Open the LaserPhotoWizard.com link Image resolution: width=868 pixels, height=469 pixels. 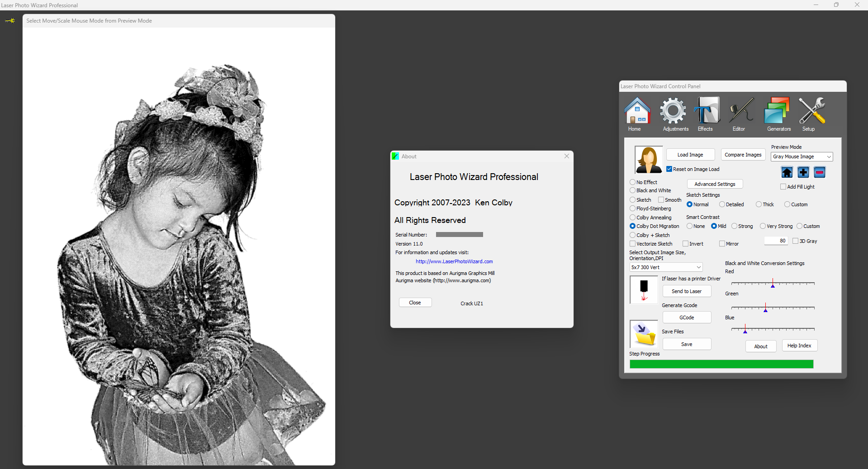tap(454, 261)
